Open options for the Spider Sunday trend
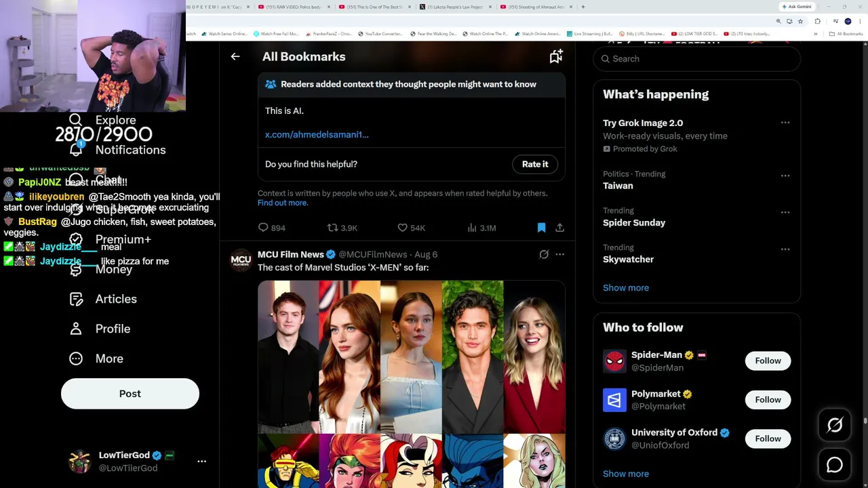The width and height of the screenshot is (868, 488). tap(785, 212)
